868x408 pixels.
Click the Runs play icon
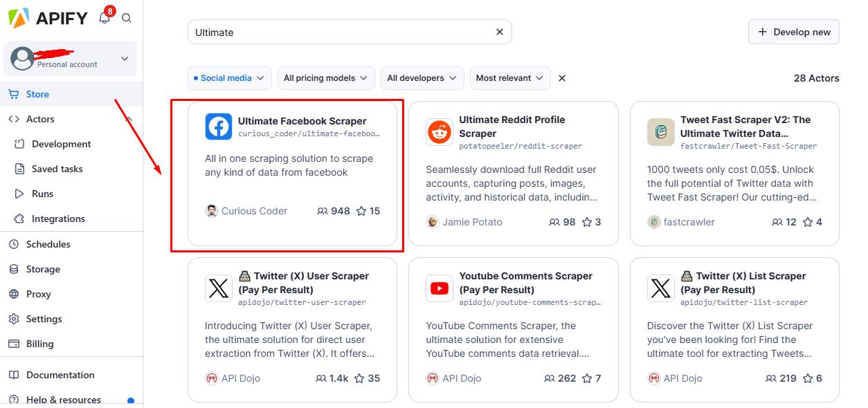(19, 194)
